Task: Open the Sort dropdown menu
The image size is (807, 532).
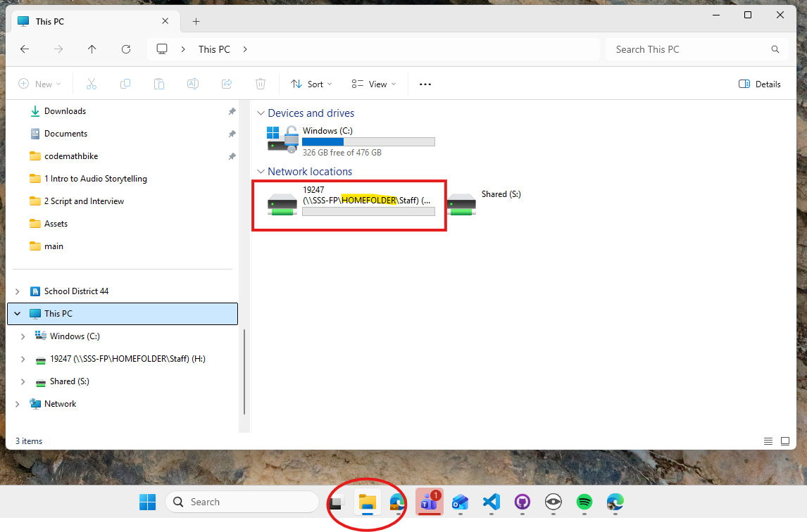Action: 311,84
